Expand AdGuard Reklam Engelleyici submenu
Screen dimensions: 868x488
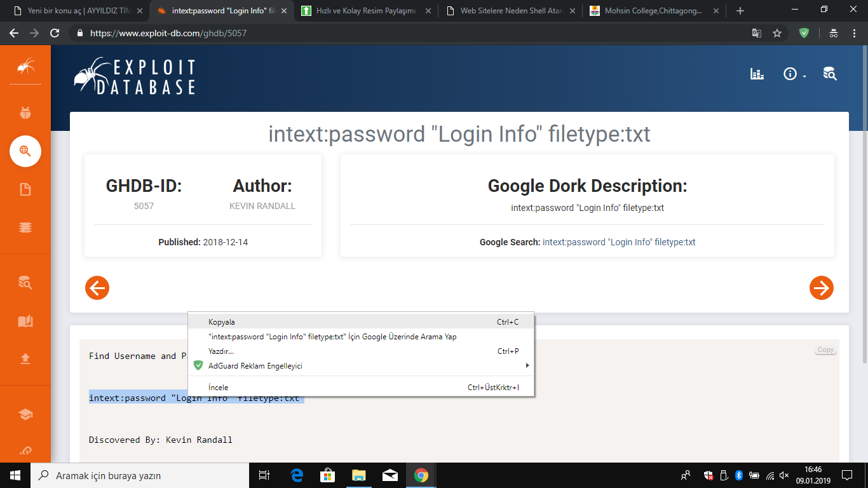coord(361,365)
